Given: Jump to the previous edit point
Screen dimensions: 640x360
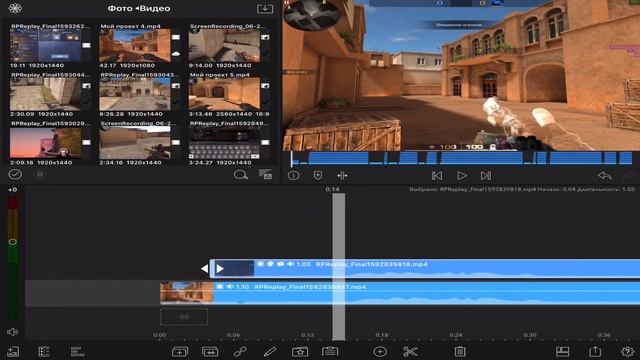Looking at the screenshot, I should 437,176.
